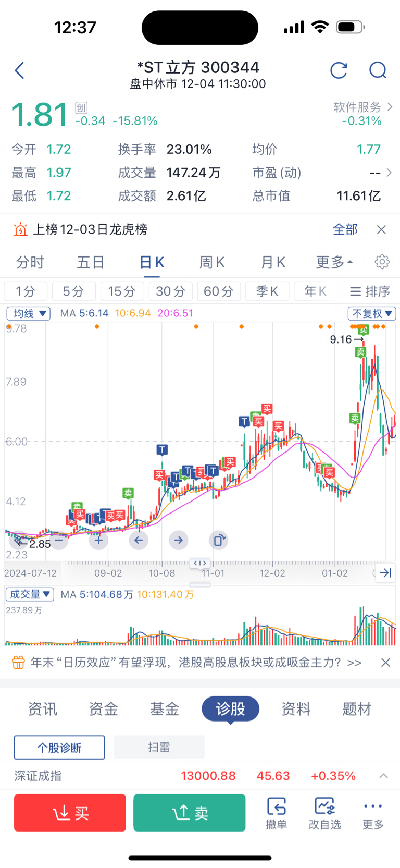Viewport: 400px width, 868px height.
Task: Zoom out chart with minus icon
Action: click(x=59, y=540)
